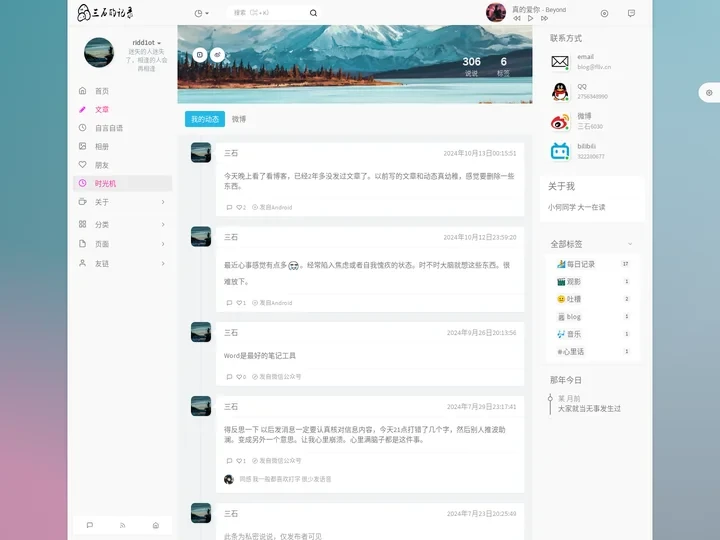
Task: Click the text 大家就当无事发生过
Action: 589,409
